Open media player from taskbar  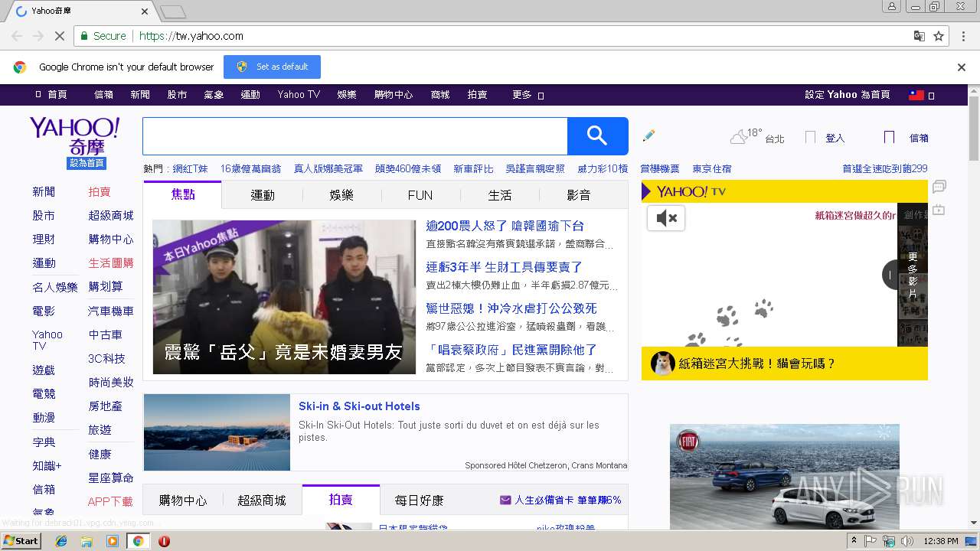tap(113, 541)
